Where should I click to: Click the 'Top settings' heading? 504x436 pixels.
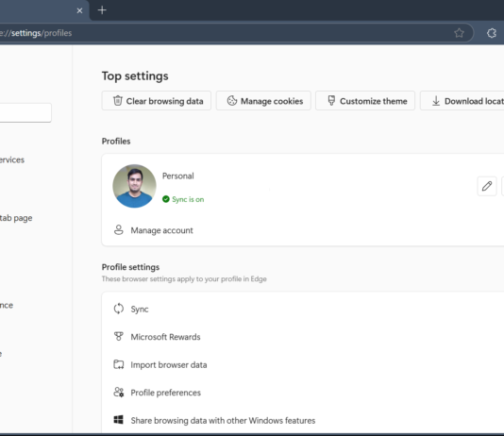click(135, 76)
